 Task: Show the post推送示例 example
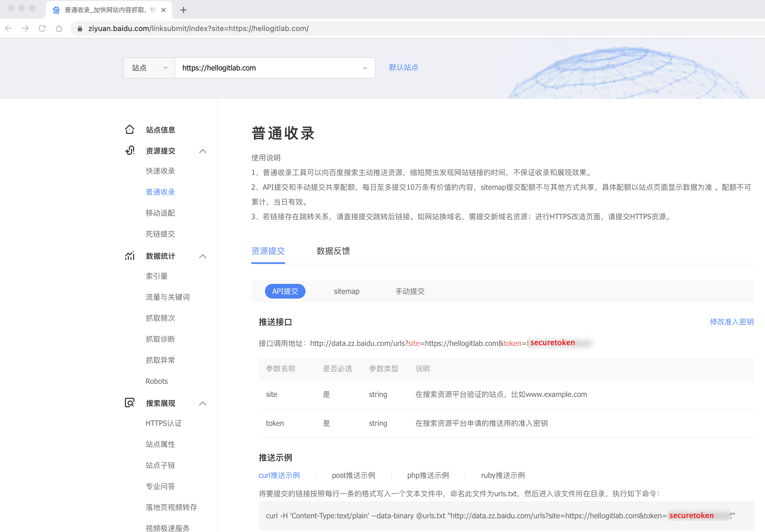click(354, 475)
